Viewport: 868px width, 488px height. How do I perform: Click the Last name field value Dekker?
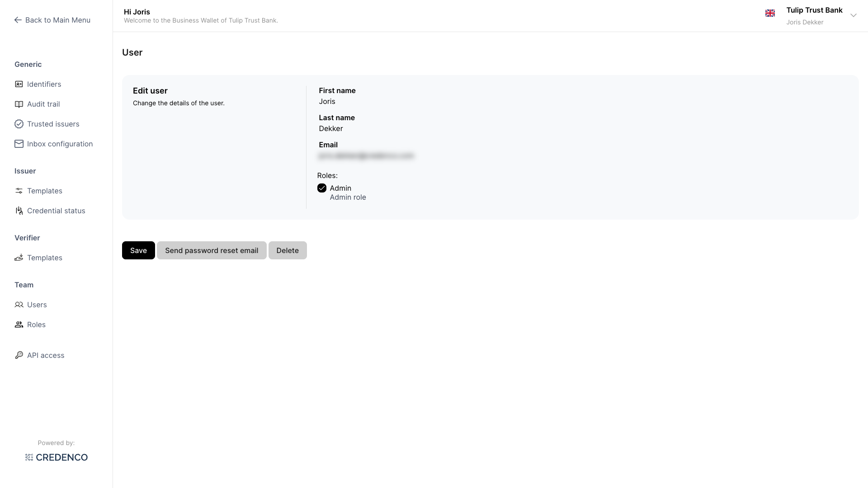pos(330,128)
